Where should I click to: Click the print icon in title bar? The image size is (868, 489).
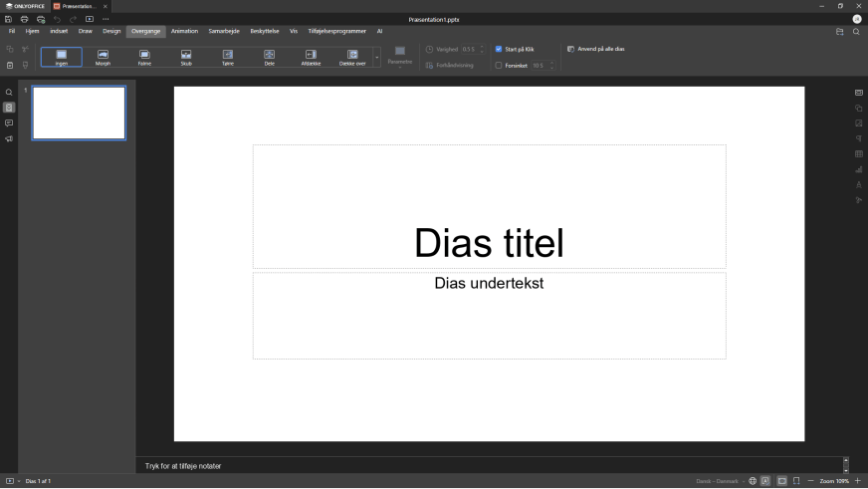25,19
